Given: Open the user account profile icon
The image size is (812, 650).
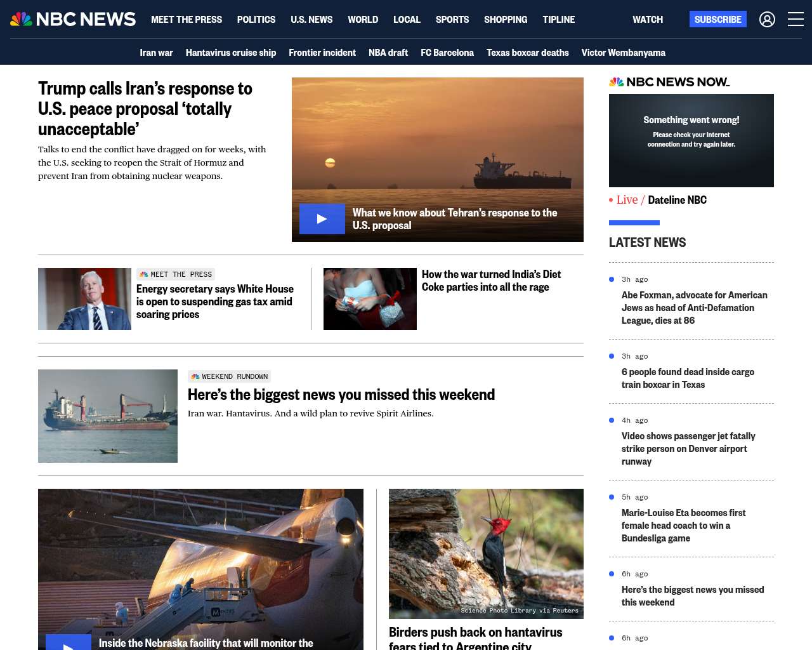Looking at the screenshot, I should tap(767, 20).
